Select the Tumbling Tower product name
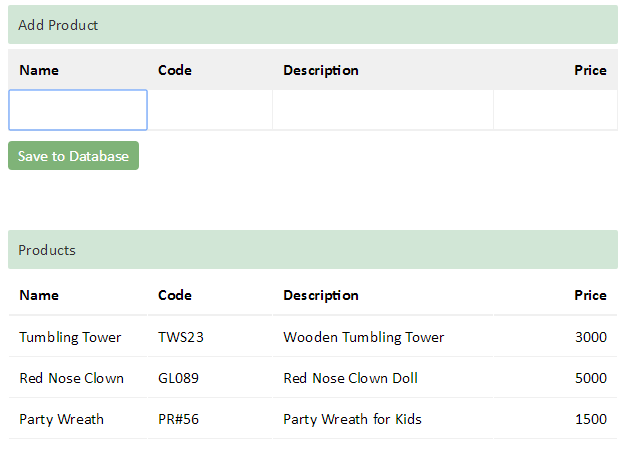 [70, 337]
